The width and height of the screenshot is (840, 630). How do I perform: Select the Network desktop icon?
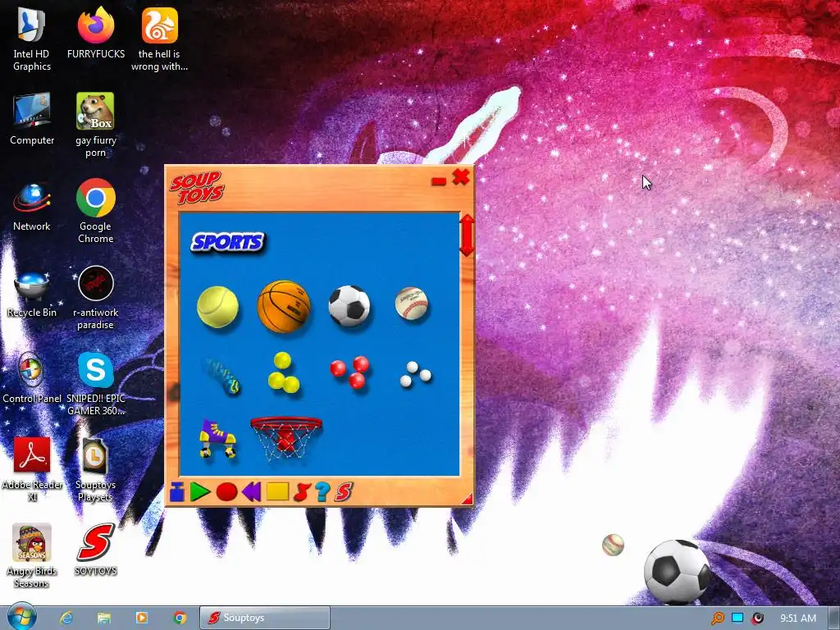(32, 206)
